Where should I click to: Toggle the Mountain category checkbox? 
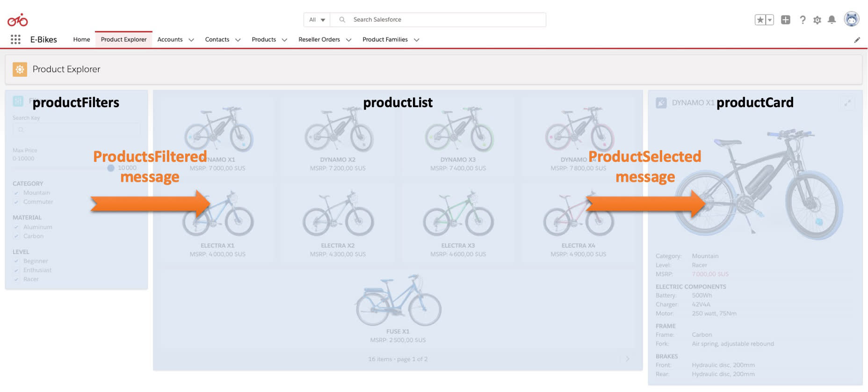[16, 193]
